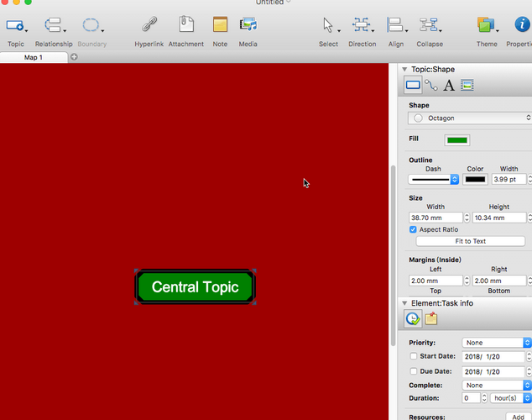Screen dimensions: 532x420
Task: Enable the Due Date checkbox
Action: (413, 371)
